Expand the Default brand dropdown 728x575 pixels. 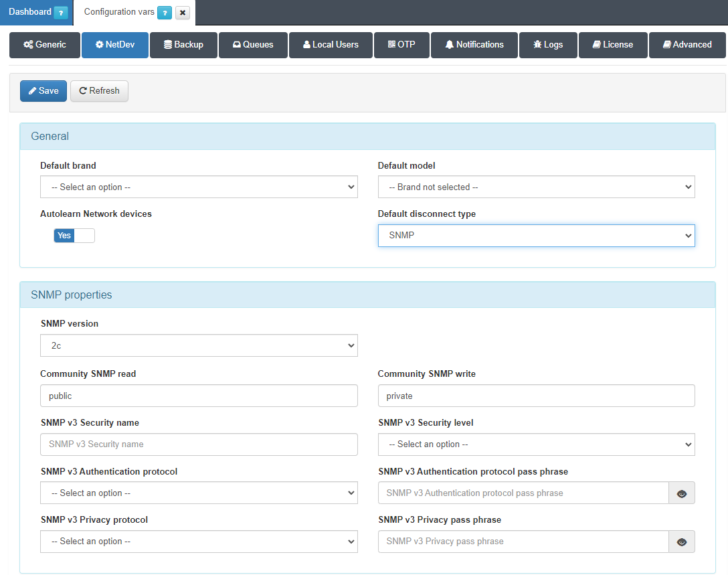pyautogui.click(x=199, y=187)
